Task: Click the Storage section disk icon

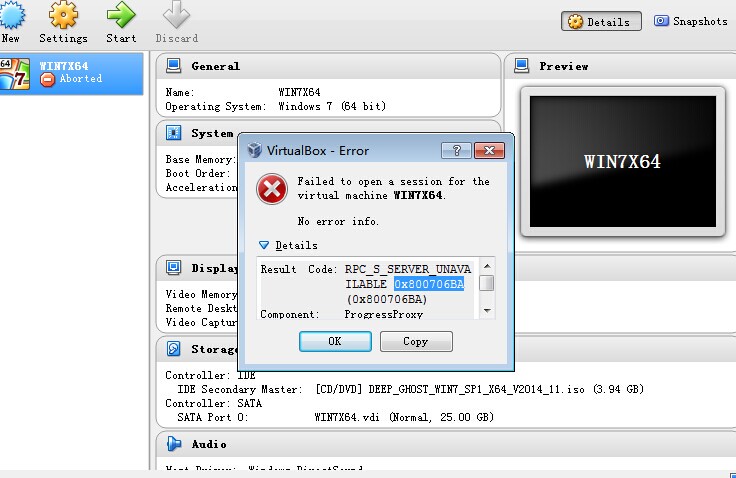Action: (x=174, y=348)
